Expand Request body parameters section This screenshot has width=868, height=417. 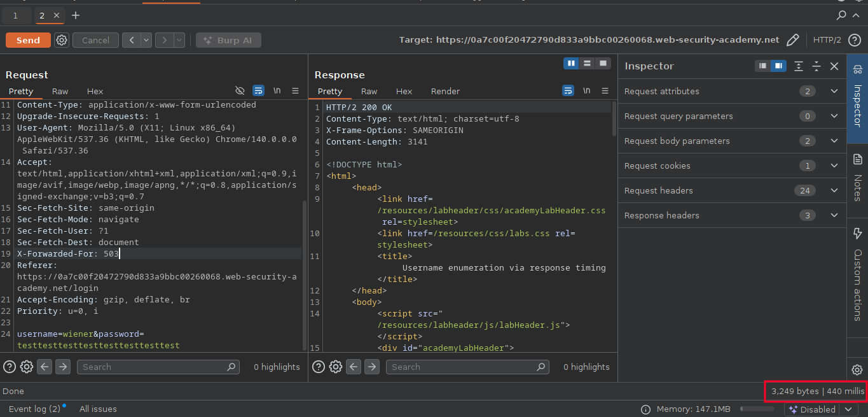[x=834, y=141]
